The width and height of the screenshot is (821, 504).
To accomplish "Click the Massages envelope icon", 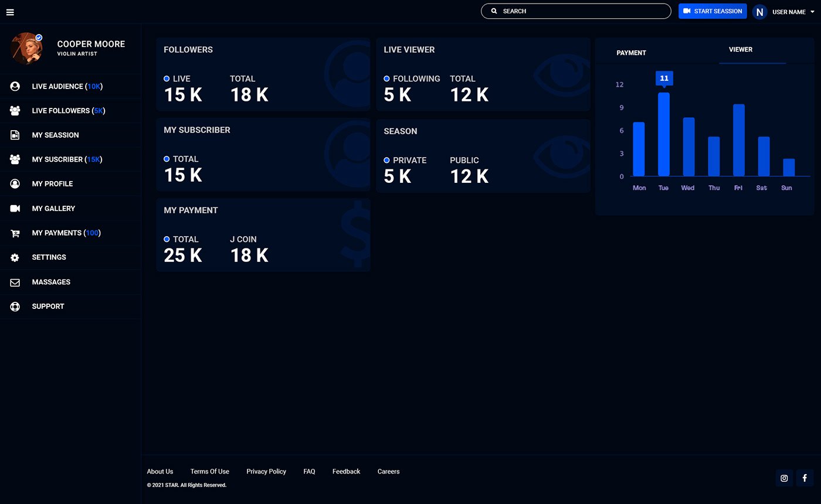I will 15,282.
